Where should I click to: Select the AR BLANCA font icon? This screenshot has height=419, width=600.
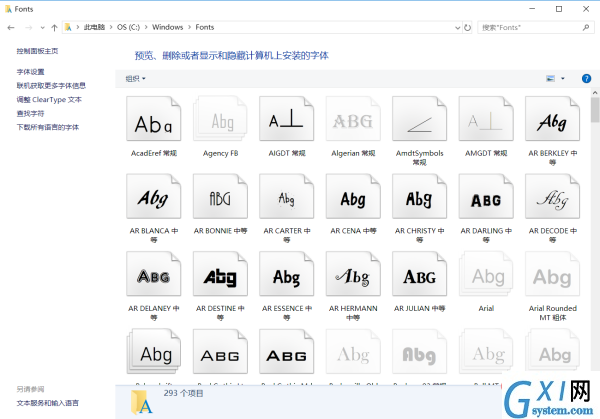tap(154, 197)
